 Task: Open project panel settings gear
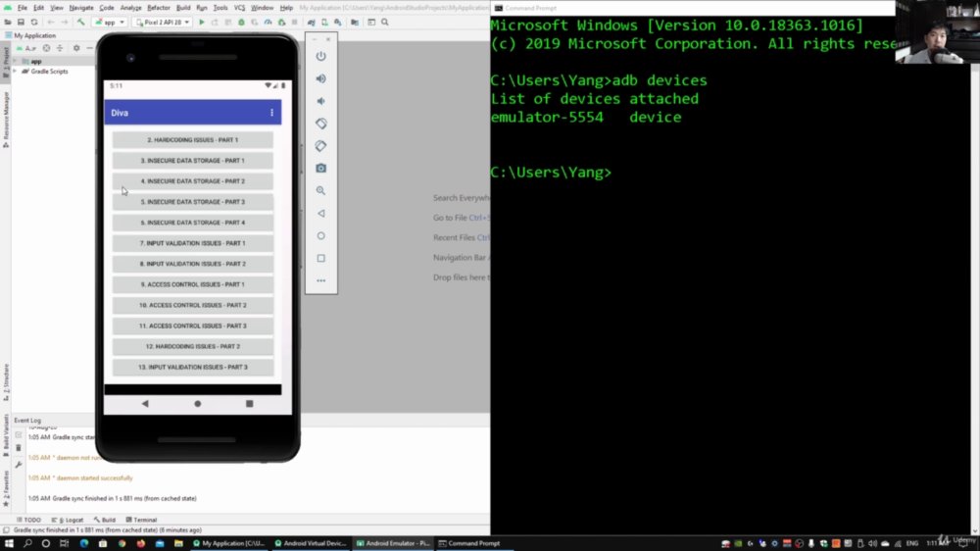point(76,47)
